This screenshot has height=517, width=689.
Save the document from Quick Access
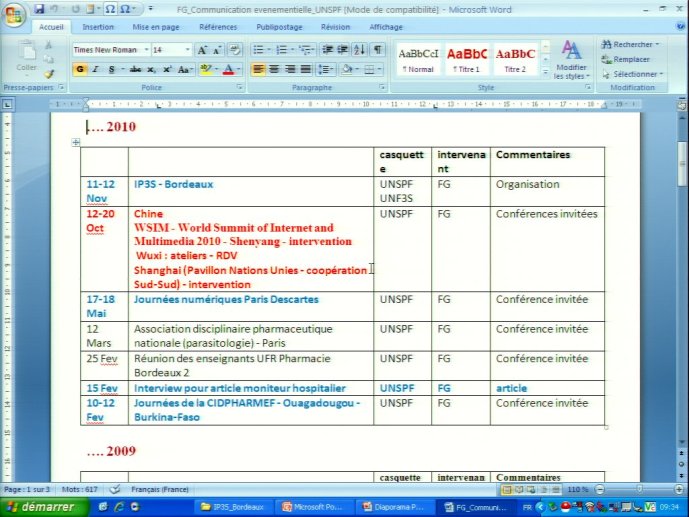(x=39, y=9)
